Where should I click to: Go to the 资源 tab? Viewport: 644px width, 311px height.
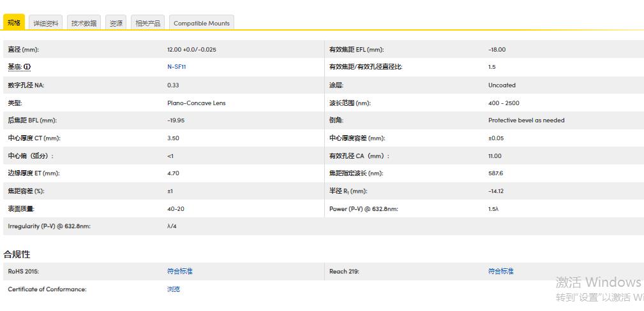tap(116, 23)
